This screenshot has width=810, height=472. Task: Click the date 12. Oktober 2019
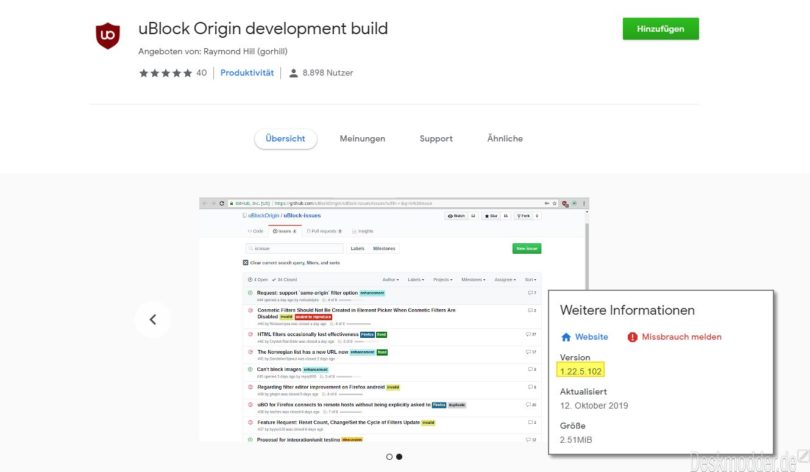(594, 405)
